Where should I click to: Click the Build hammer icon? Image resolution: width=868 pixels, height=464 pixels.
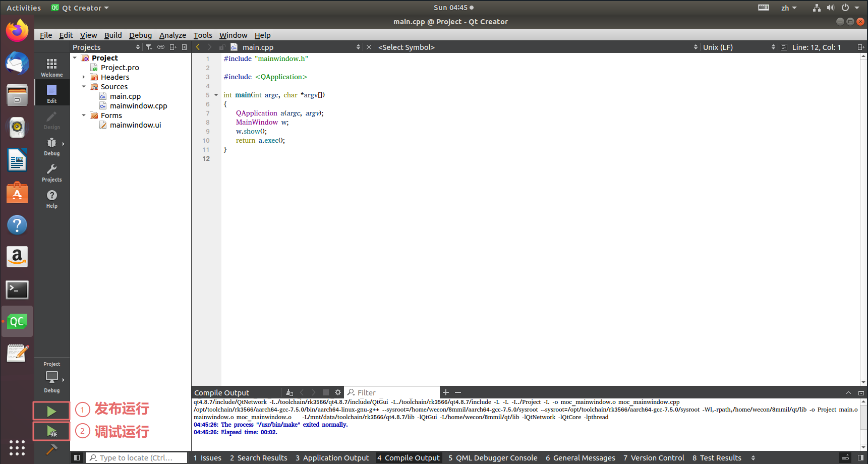coord(51,449)
